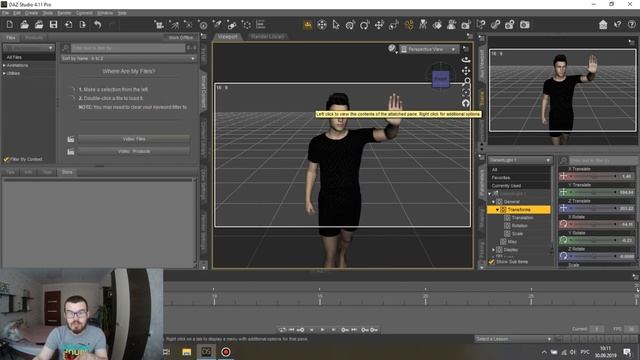Open the node selection dropdown in Parameters

point(520,160)
